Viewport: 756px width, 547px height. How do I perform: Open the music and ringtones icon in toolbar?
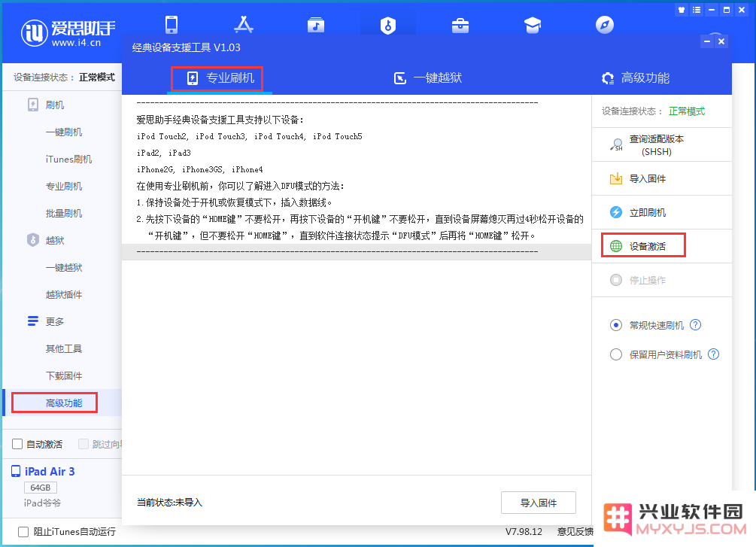click(316, 25)
